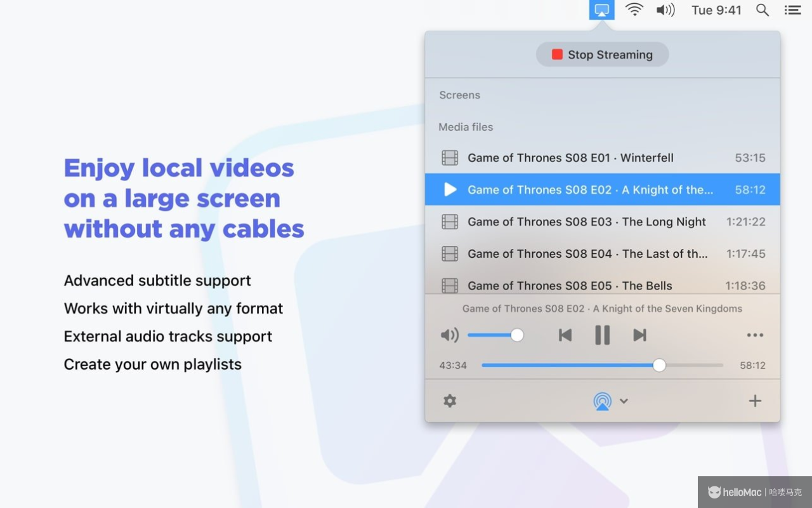The width and height of the screenshot is (812, 508).
Task: Click the playback progress slider
Action: point(602,365)
